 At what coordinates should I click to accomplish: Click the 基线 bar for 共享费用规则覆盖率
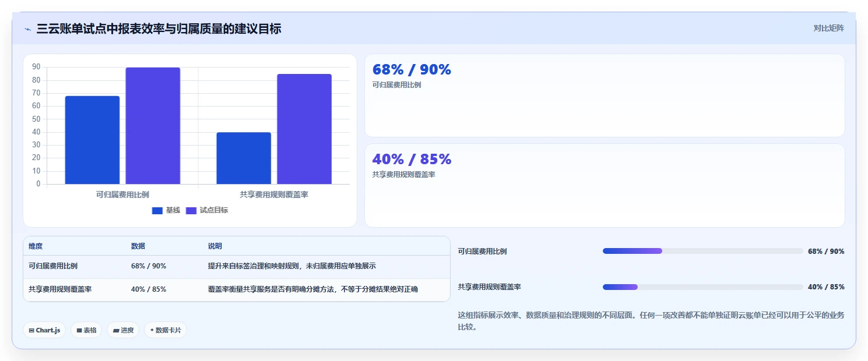point(244,158)
